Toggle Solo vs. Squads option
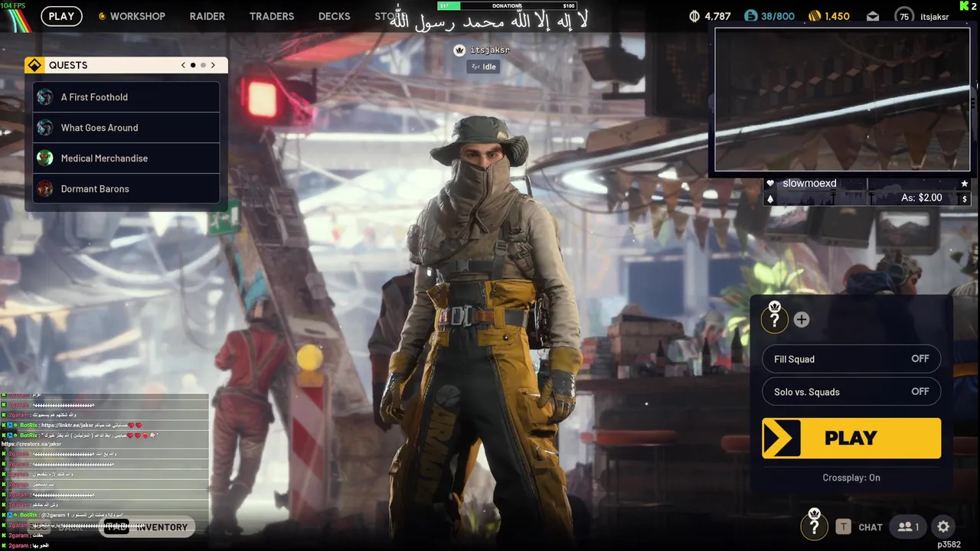The image size is (980, 551). click(x=851, y=392)
